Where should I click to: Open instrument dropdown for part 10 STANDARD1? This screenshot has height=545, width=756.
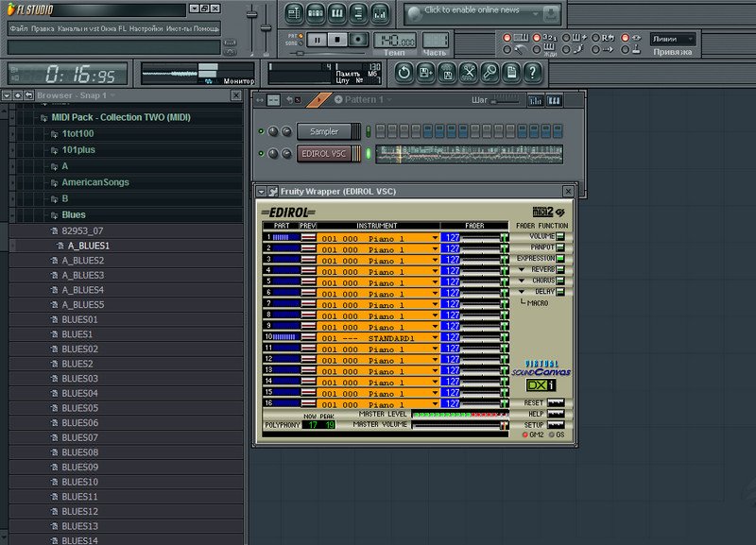(x=436, y=338)
